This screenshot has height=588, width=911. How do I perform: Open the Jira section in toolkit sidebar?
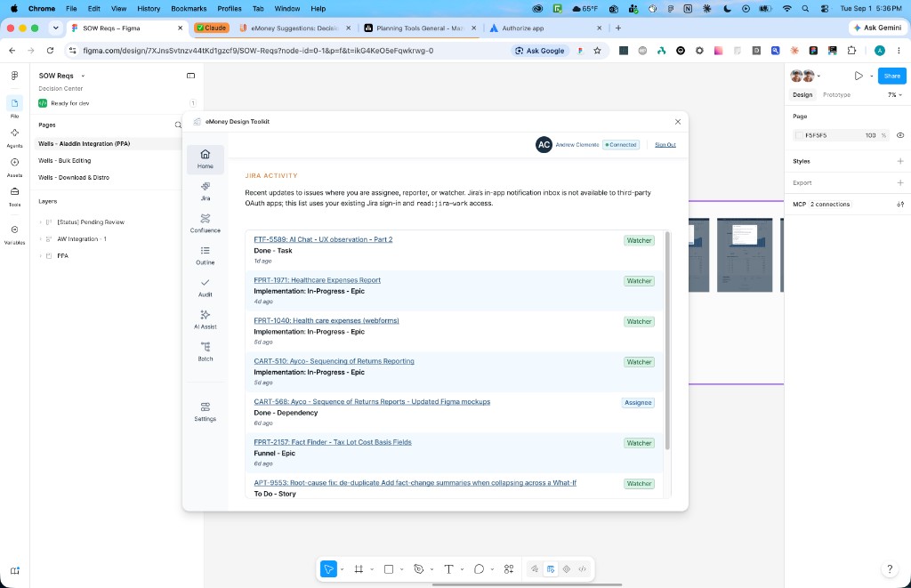tap(206, 191)
